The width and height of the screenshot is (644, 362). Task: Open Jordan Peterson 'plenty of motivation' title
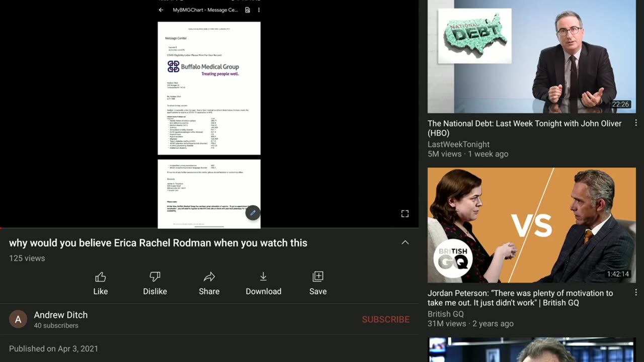tap(520, 298)
